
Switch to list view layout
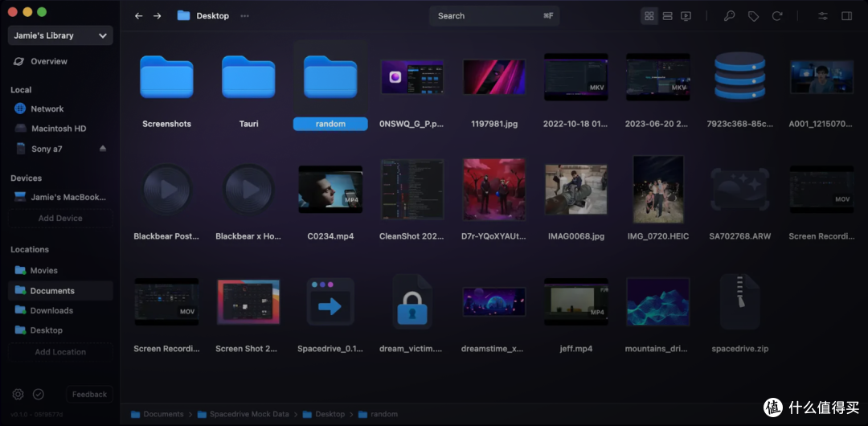(668, 16)
